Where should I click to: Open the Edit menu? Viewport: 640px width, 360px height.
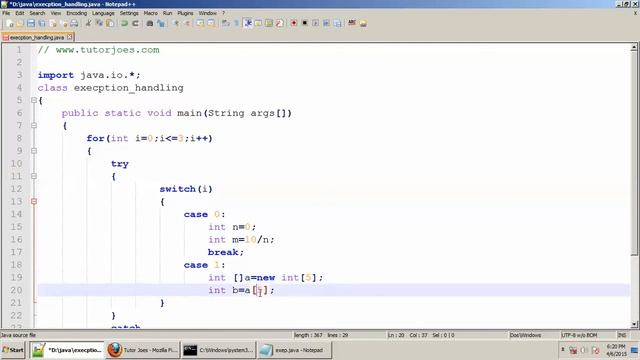click(20, 13)
